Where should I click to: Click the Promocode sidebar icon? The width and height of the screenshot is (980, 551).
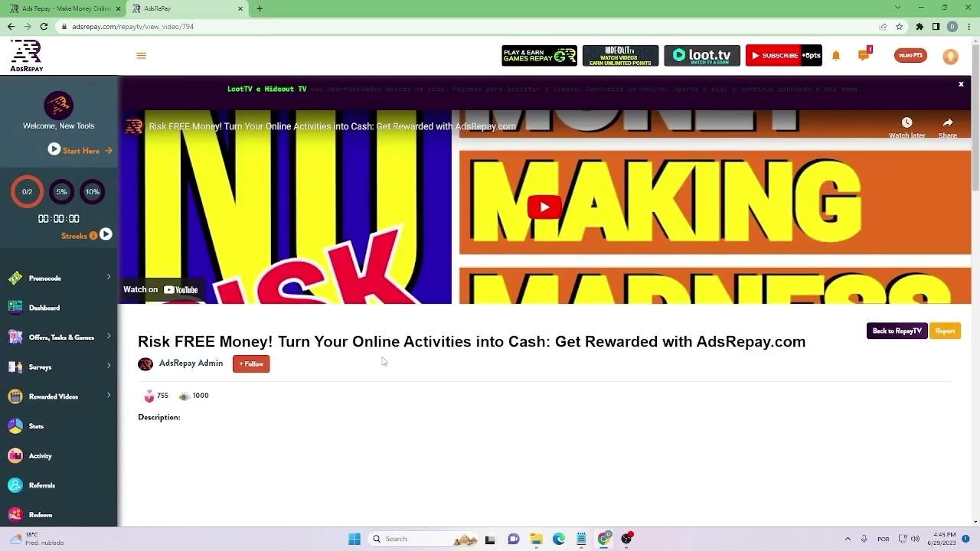pyautogui.click(x=15, y=278)
